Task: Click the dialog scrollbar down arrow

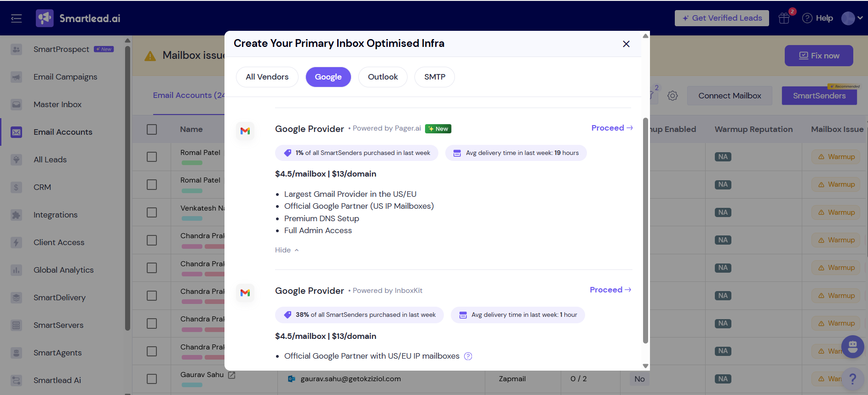Action: (645, 366)
